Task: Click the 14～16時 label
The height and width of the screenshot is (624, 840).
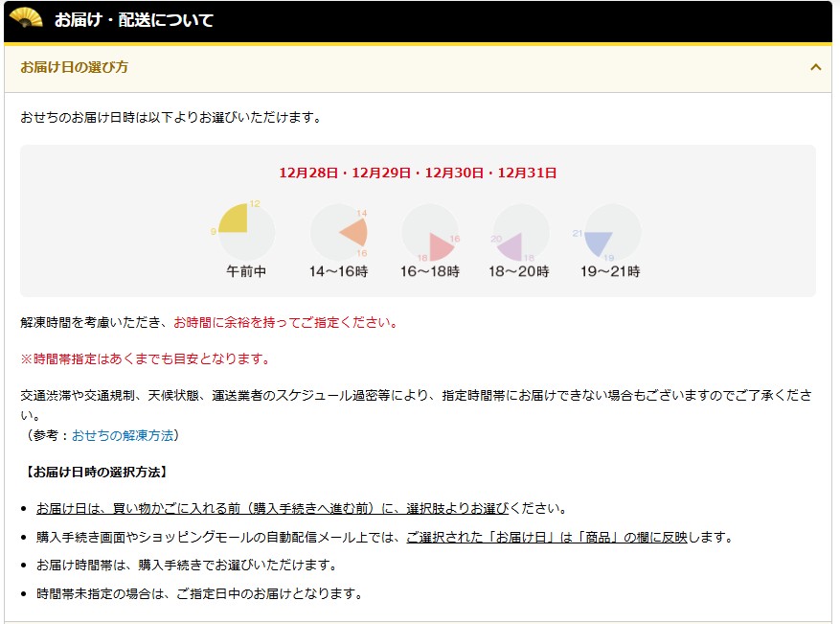Action: [338, 271]
